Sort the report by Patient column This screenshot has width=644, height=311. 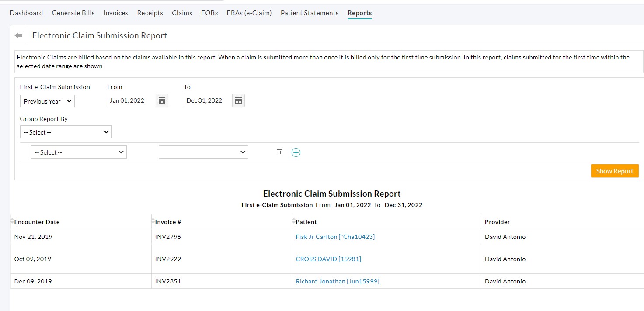(306, 222)
